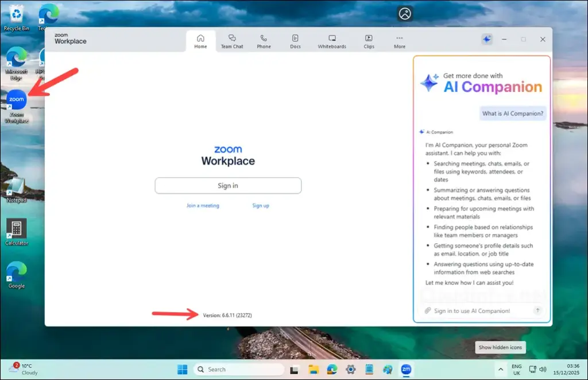588x380 pixels.
Task: Expand the More menu in the top bar
Action: point(399,39)
